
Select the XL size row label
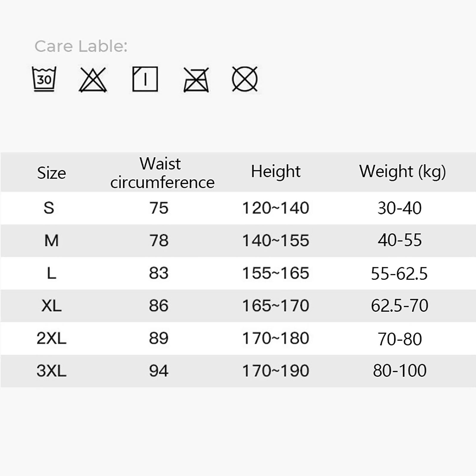point(51,306)
